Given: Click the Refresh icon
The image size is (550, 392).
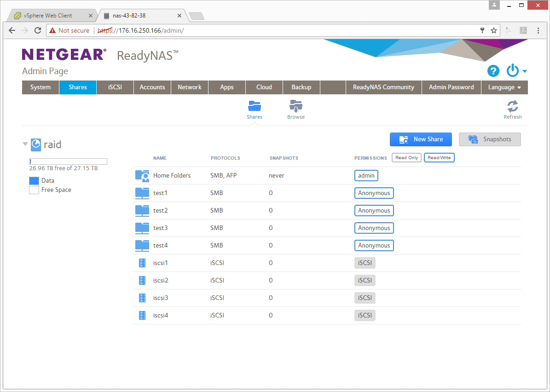Looking at the screenshot, I should click(512, 106).
